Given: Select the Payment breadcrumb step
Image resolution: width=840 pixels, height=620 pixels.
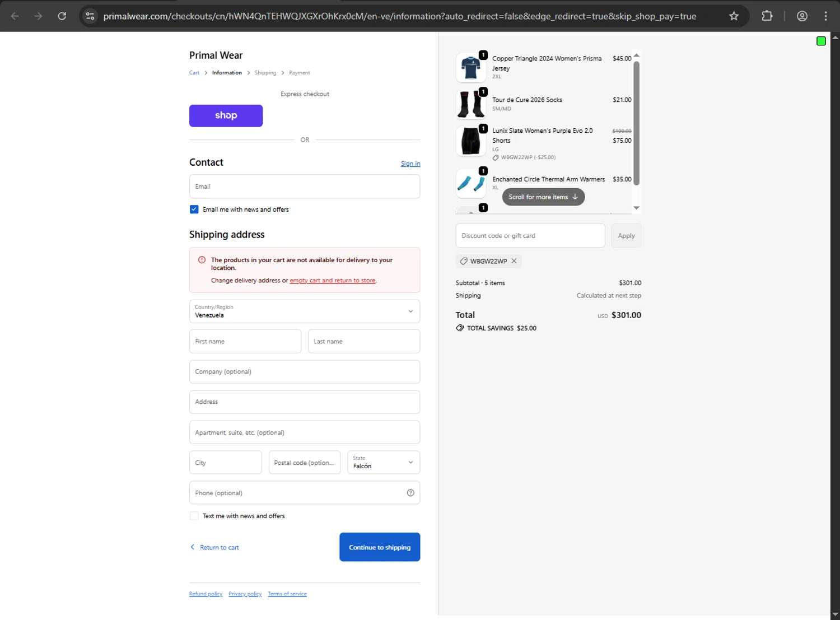Looking at the screenshot, I should [x=300, y=73].
